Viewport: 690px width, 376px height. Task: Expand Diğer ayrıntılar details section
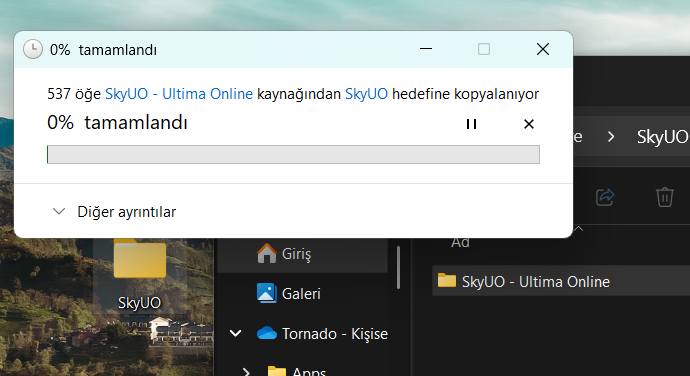tap(114, 212)
